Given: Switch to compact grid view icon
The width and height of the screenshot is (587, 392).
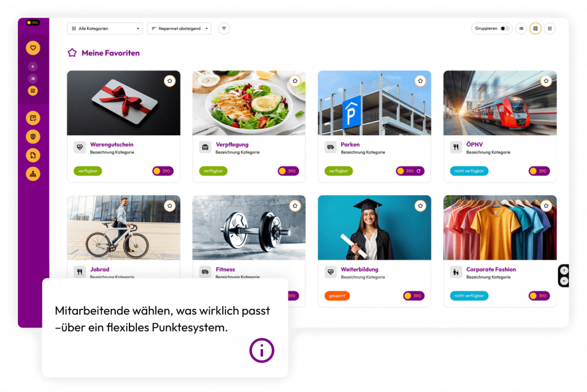Looking at the screenshot, I should click(550, 29).
